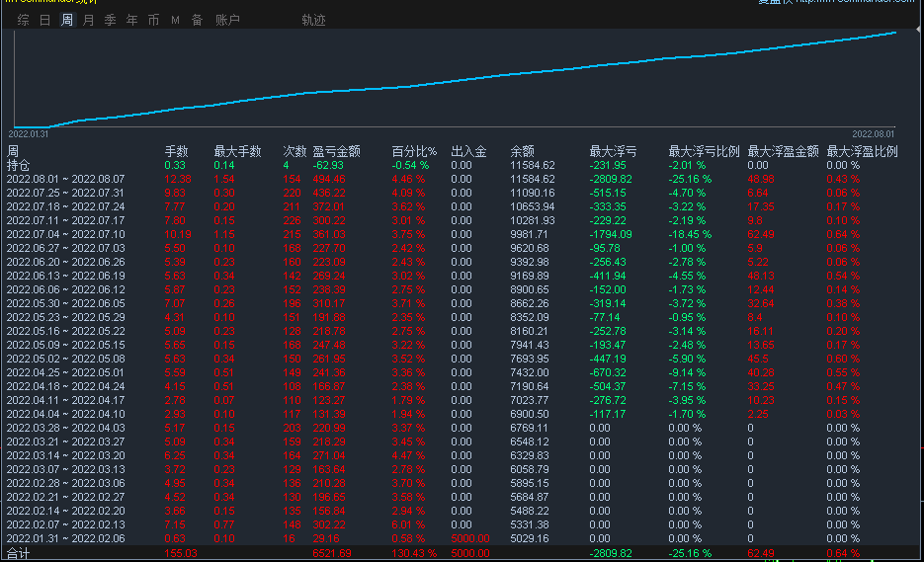Click deposit value 5000.00 in first week row

[470, 539]
